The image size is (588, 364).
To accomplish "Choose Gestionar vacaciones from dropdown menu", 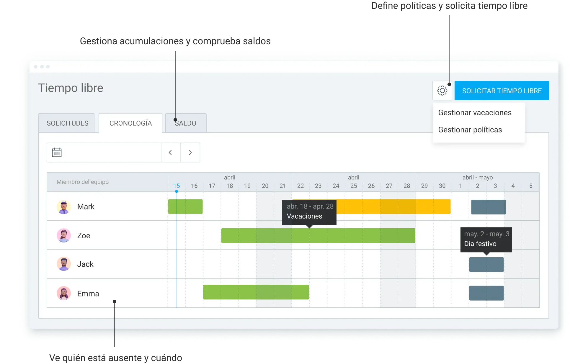I will coord(475,113).
